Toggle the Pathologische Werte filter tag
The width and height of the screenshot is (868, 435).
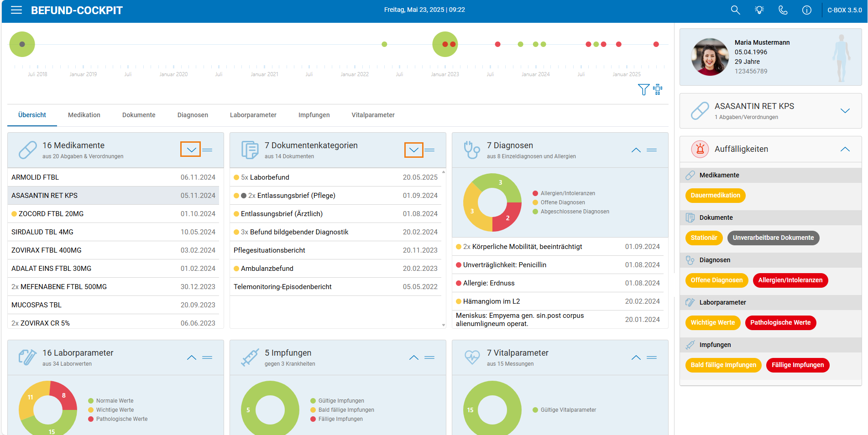[780, 322]
